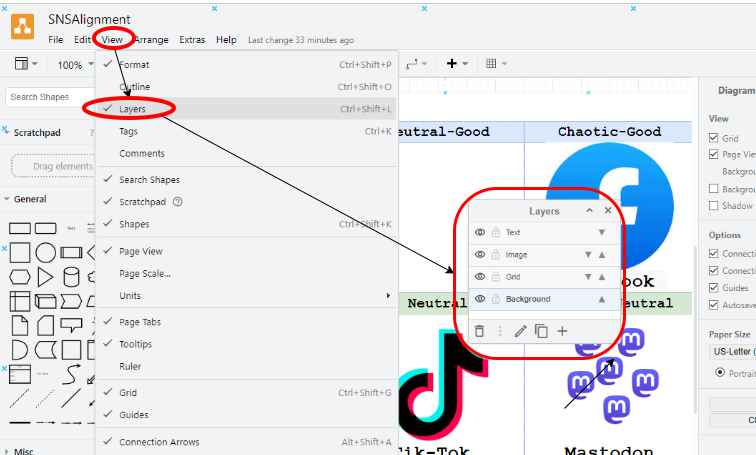Delete the selected layer with trash icon
Image resolution: width=756 pixels, height=455 pixels.
(x=479, y=331)
